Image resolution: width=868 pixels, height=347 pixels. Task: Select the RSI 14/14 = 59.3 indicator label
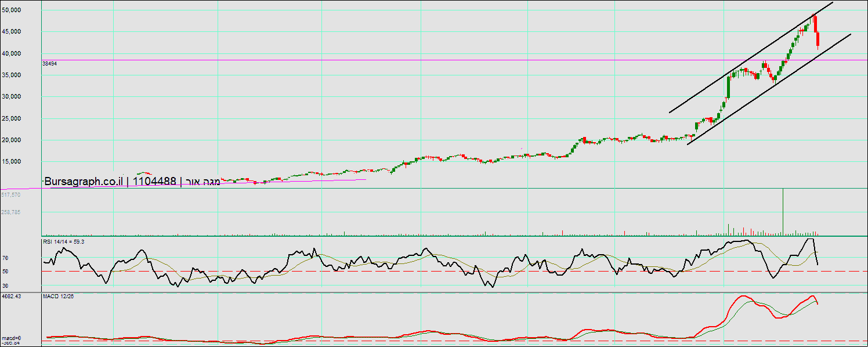[x=63, y=241]
